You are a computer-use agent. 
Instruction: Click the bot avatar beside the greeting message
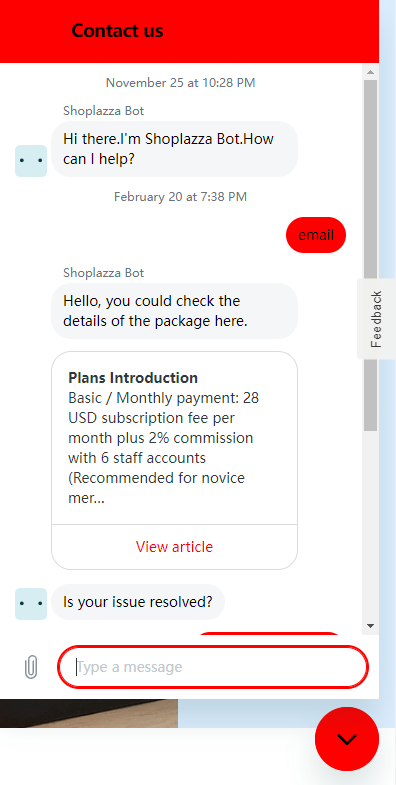tap(31, 161)
